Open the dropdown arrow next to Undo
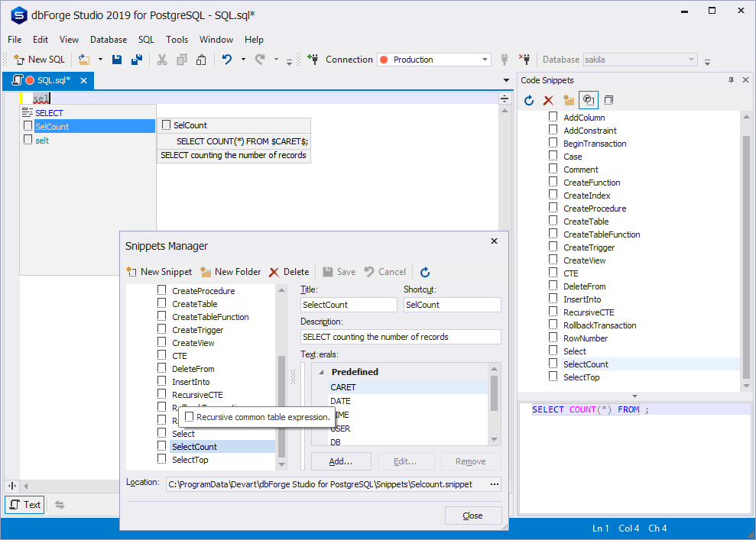The image size is (756, 540). (x=243, y=60)
